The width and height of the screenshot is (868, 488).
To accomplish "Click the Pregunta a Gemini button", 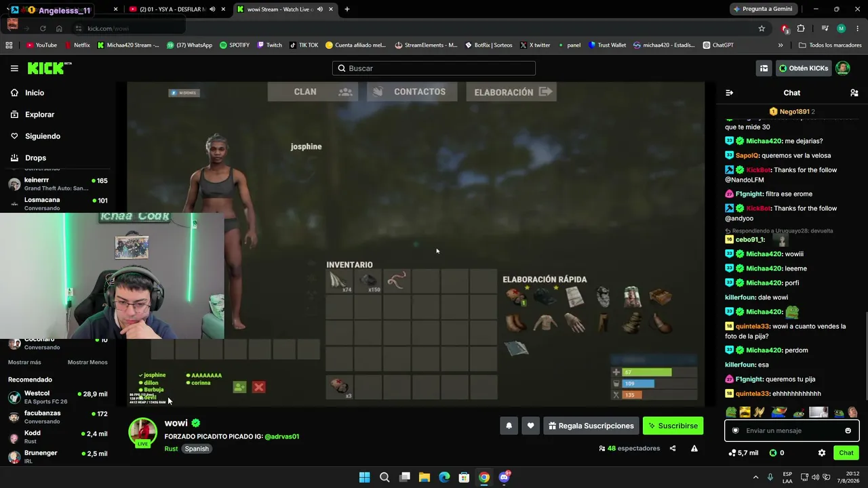I will click(x=763, y=9).
